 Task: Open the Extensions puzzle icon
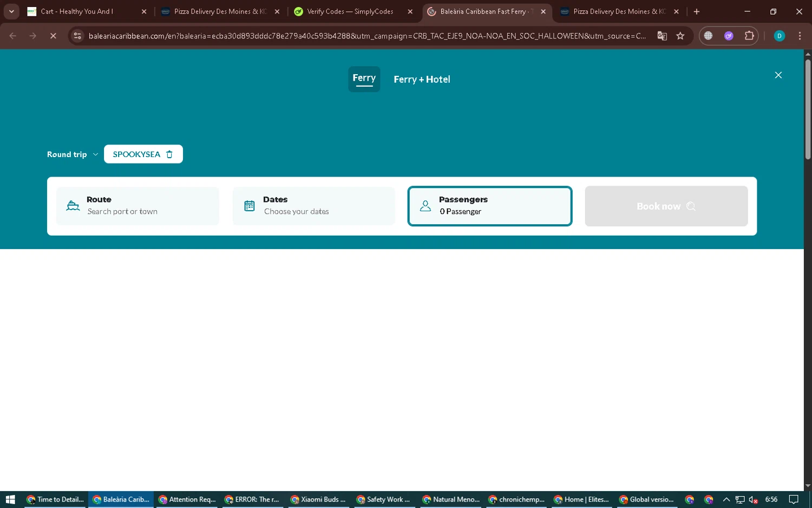(749, 36)
